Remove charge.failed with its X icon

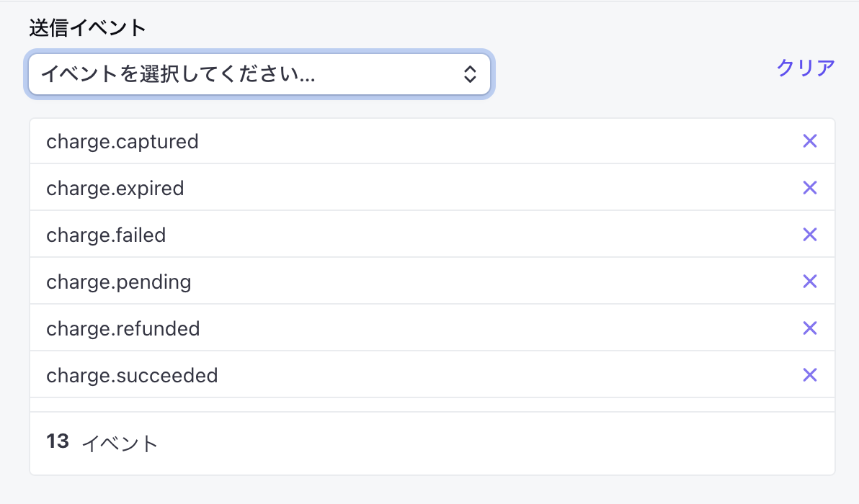point(809,234)
